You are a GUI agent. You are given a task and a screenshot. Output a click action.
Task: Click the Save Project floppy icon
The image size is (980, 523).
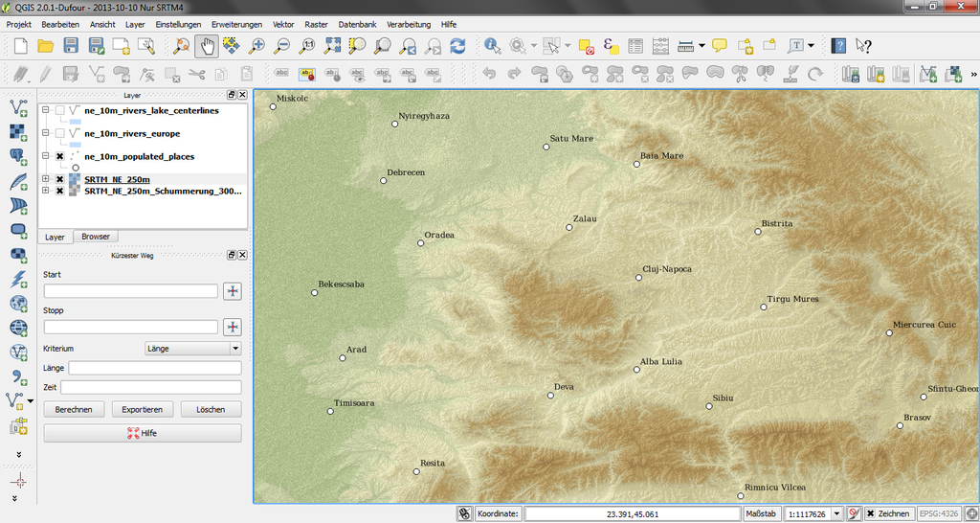(71, 45)
